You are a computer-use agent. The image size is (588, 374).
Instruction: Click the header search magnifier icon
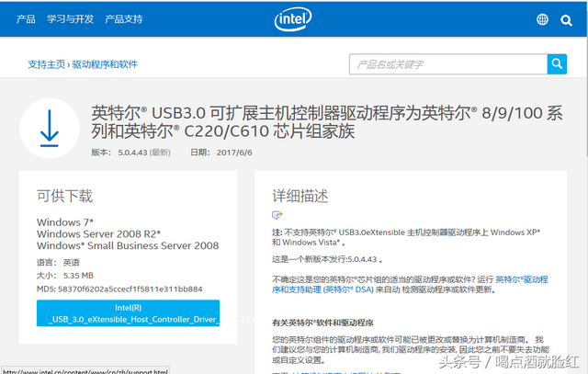click(x=566, y=20)
